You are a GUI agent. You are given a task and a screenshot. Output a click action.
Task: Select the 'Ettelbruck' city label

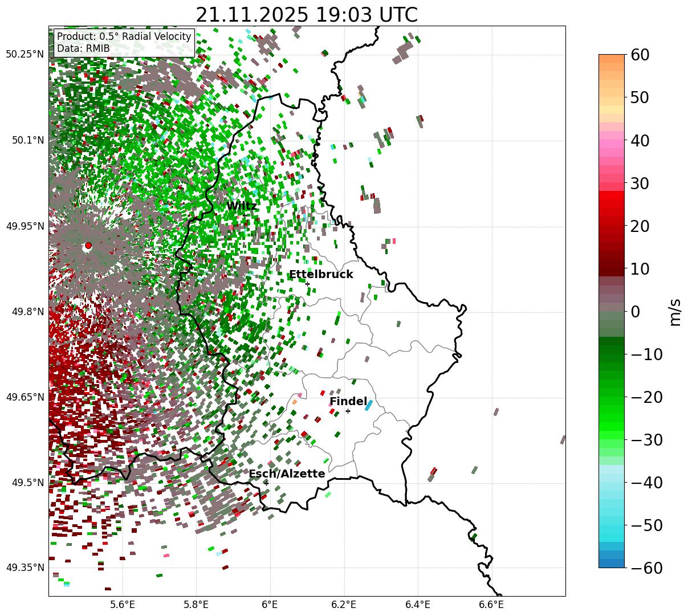pyautogui.click(x=321, y=275)
